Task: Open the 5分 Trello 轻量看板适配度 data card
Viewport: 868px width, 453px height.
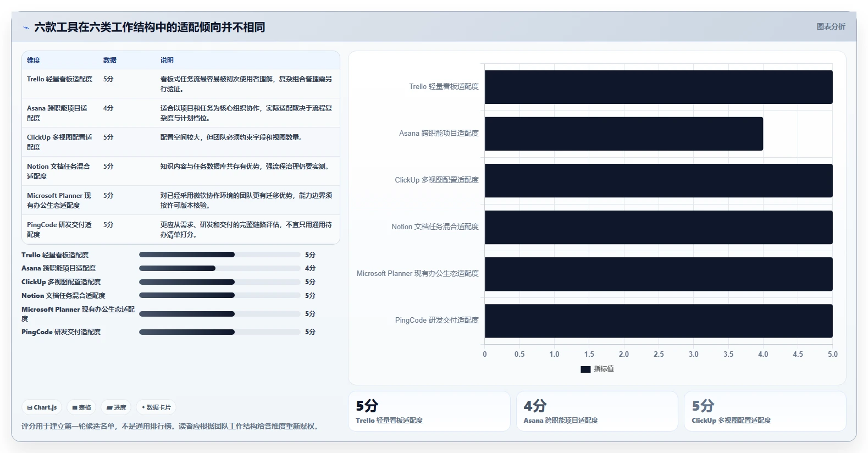Action: click(429, 411)
